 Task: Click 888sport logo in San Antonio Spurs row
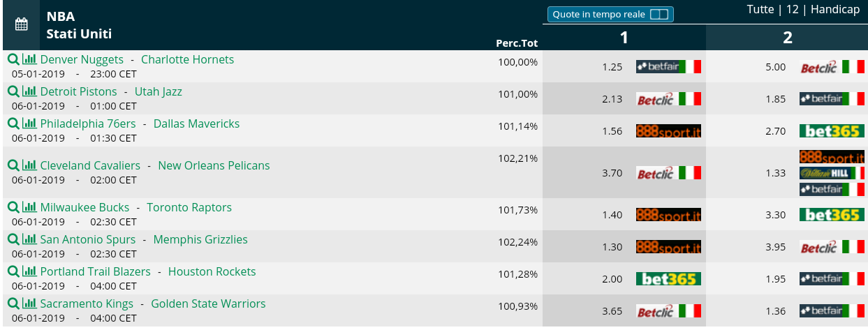(x=668, y=247)
